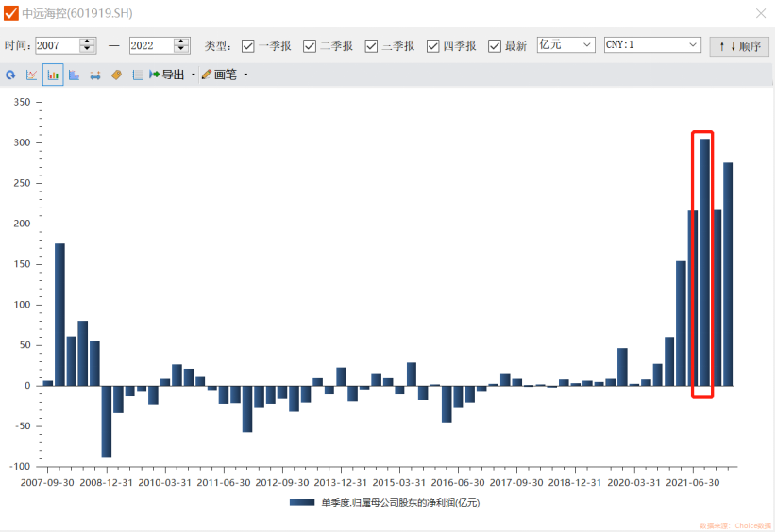Click the 2018-12-31 axis label

575,483
